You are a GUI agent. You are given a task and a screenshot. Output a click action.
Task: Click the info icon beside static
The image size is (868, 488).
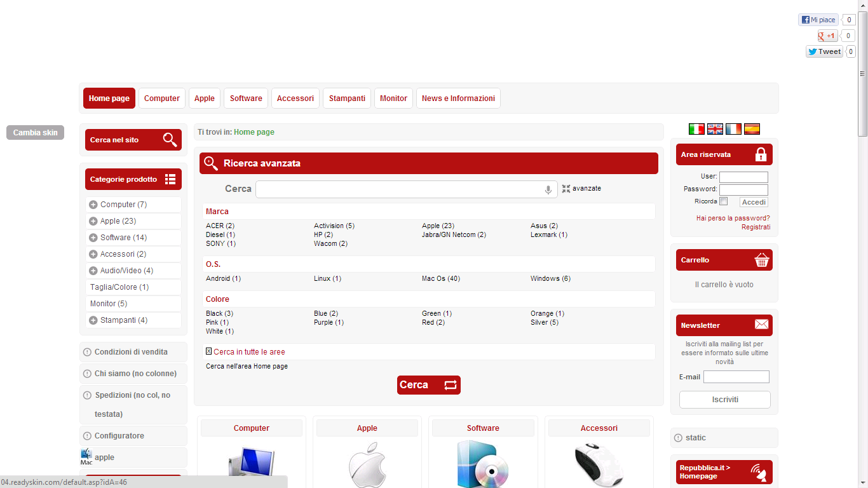pos(678,438)
